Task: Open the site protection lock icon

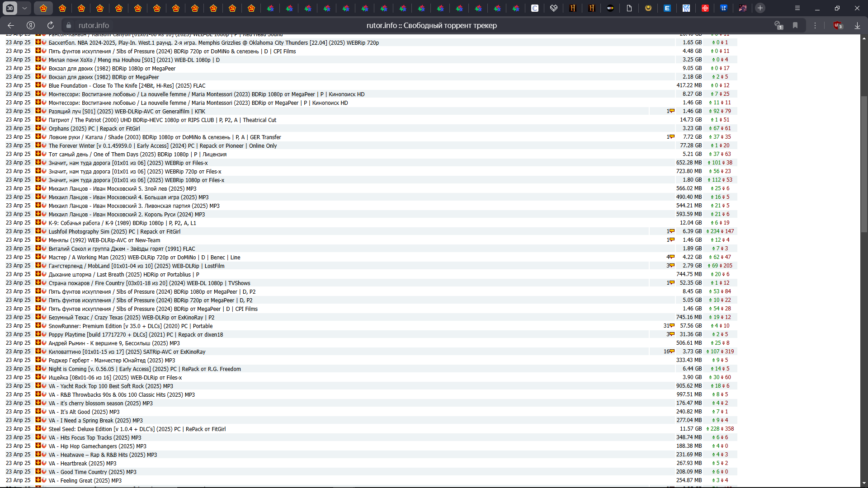Action: 69,25
